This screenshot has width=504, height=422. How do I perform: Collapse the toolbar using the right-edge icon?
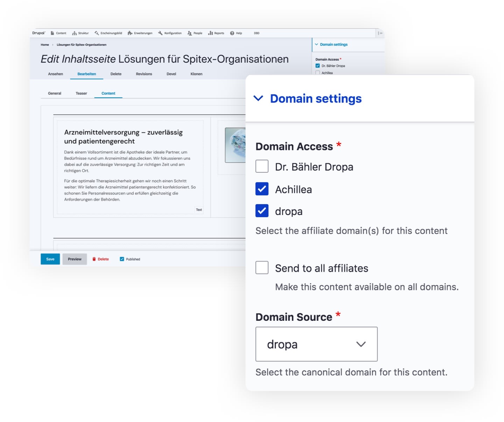tap(380, 33)
